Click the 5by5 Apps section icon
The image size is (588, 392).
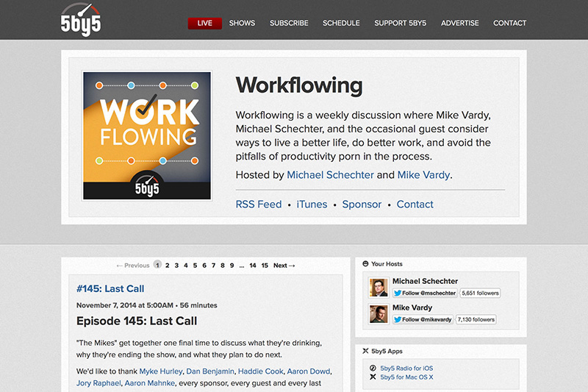point(365,351)
